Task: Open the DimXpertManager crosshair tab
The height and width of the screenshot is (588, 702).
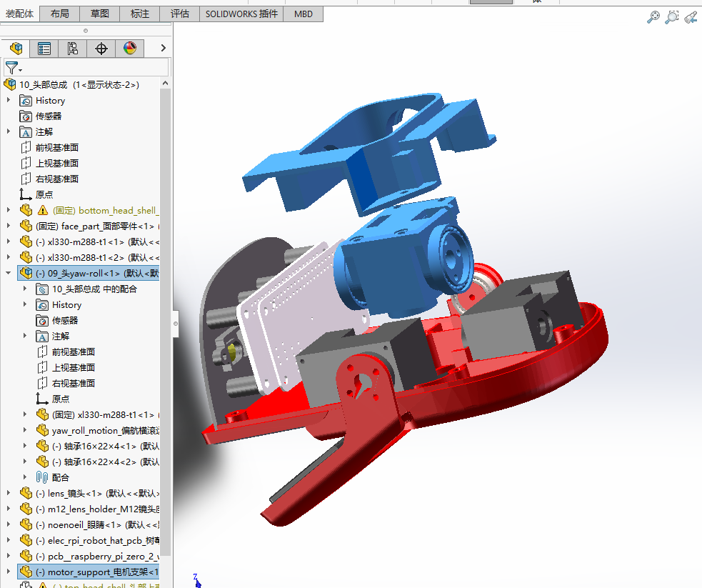Action: [101, 49]
